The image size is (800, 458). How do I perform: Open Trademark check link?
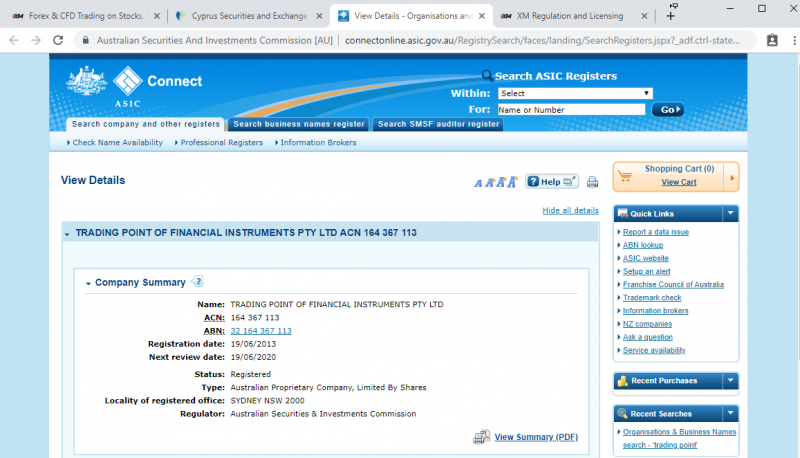[x=652, y=298]
